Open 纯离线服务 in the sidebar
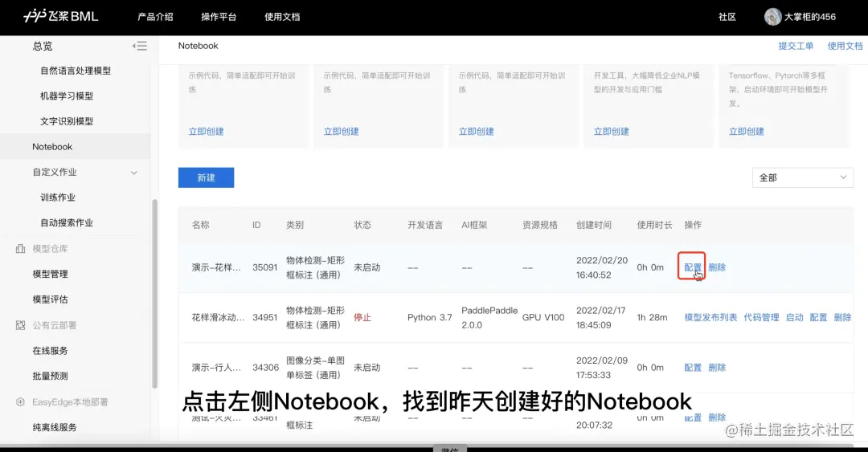This screenshot has height=452, width=868. [x=55, y=427]
